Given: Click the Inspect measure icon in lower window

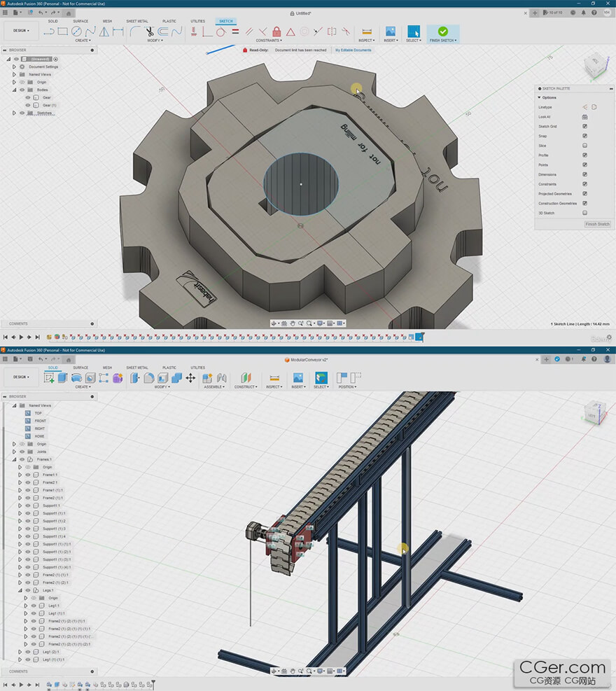Looking at the screenshot, I should tap(274, 377).
